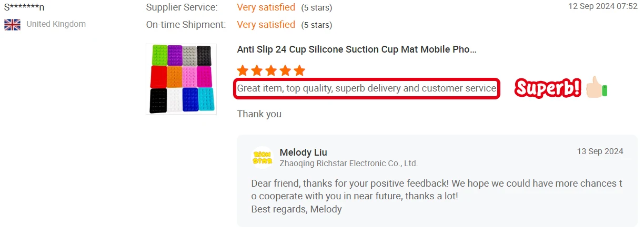Click the review timestamp 12 Sep 2024 07:52
The width and height of the screenshot is (644, 234).
603,6
